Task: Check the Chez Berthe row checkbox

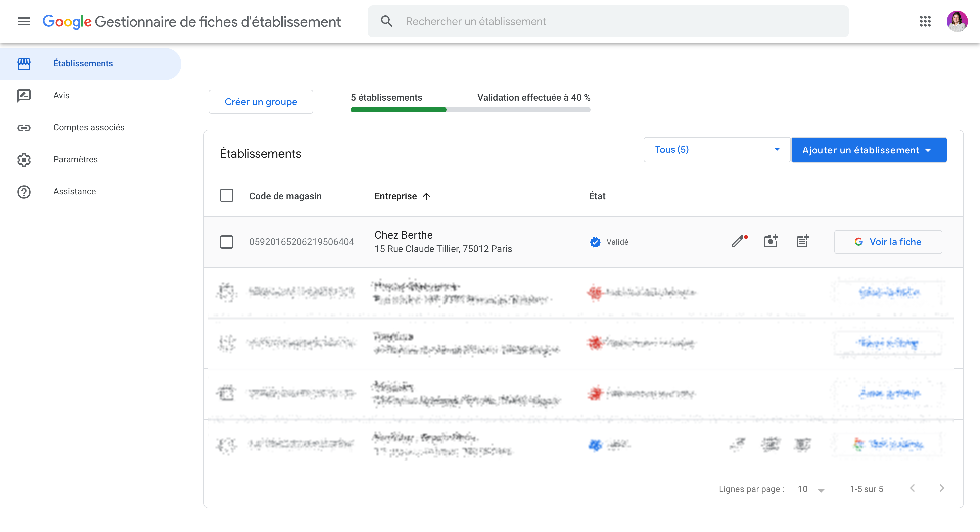Action: pyautogui.click(x=227, y=242)
